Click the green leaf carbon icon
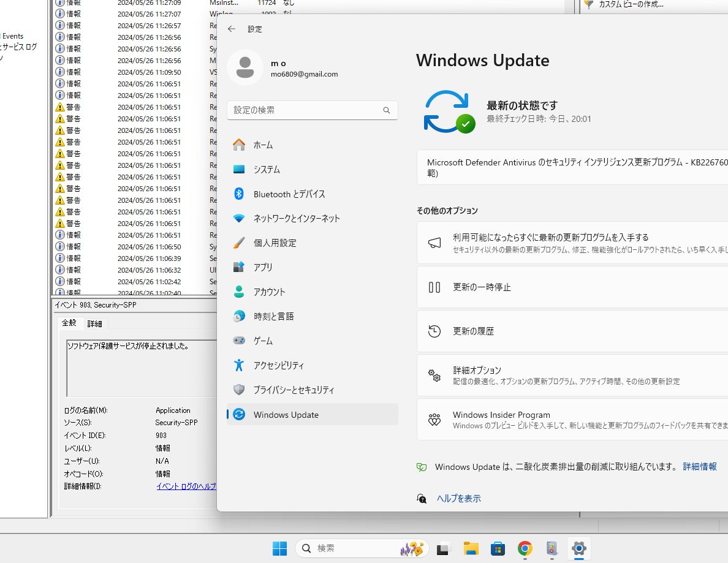This screenshot has height=563, width=728. coord(422,467)
